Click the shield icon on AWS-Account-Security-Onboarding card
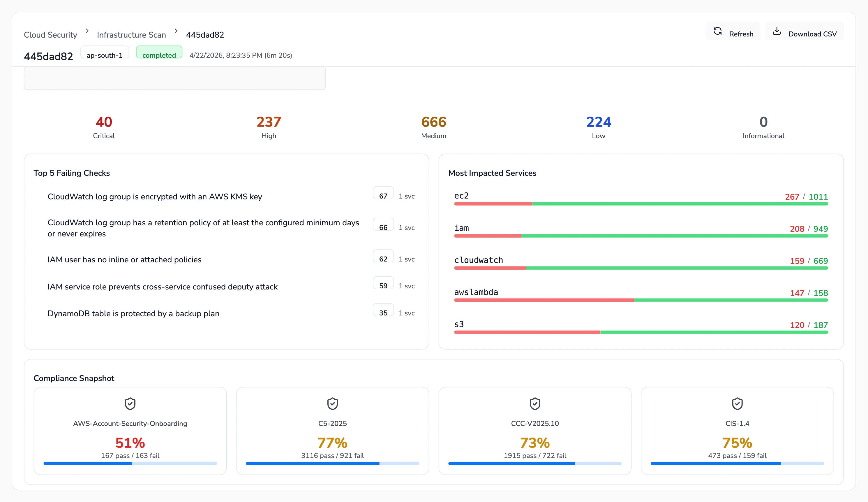This screenshot has height=502, width=868. tap(130, 404)
